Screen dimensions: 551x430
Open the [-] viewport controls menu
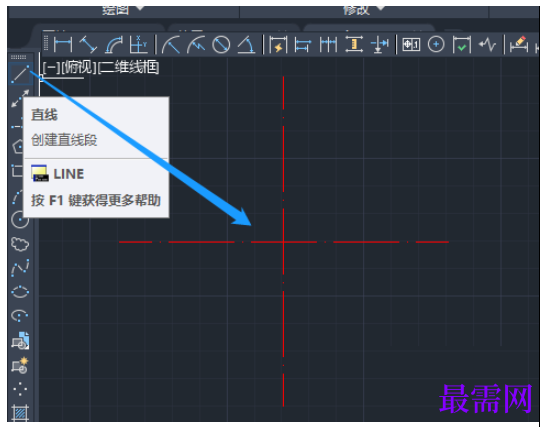point(51,67)
